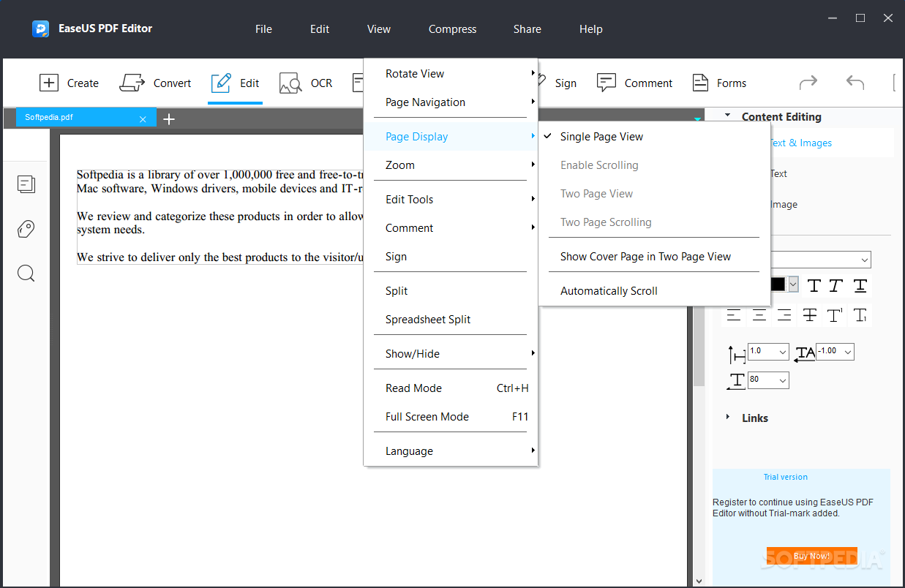Viewport: 905px width, 588px height.
Task: Choose Full Screen Mode entry
Action: (451, 416)
